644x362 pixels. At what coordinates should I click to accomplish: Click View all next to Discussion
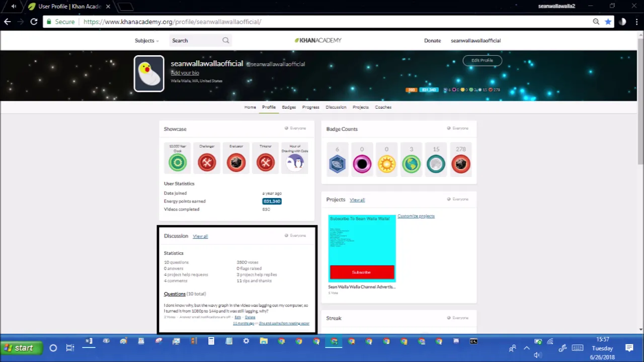pos(200,236)
